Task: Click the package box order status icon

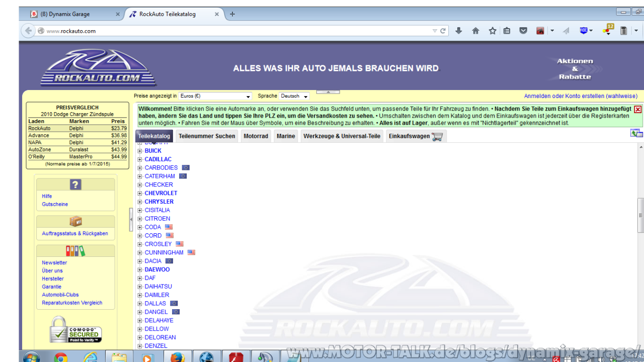Action: click(75, 222)
